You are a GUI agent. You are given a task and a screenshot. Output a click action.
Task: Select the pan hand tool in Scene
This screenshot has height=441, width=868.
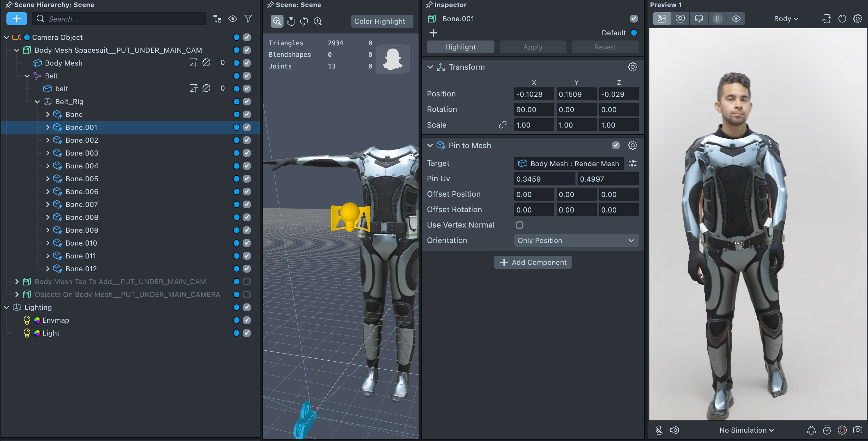click(290, 21)
